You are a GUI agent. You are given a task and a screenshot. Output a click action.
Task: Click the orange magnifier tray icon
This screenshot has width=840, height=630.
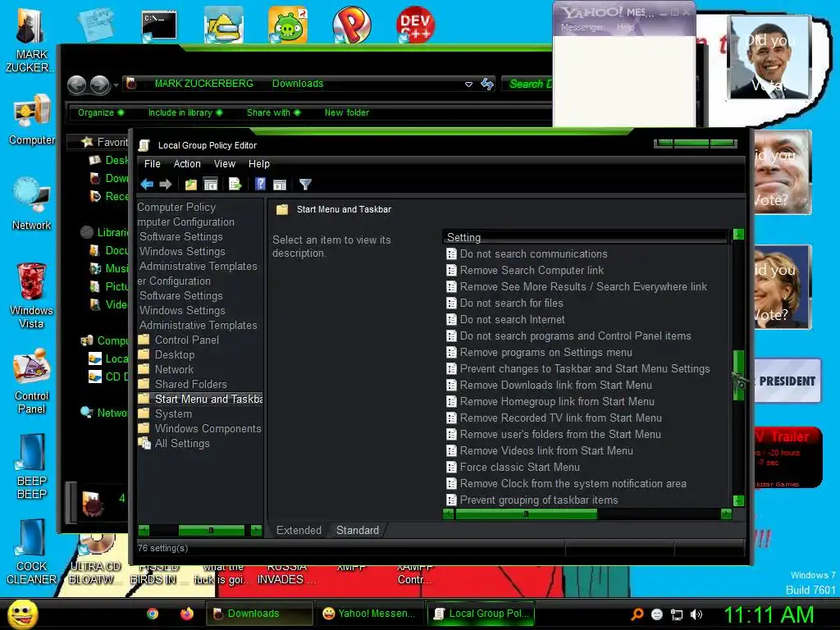637,614
